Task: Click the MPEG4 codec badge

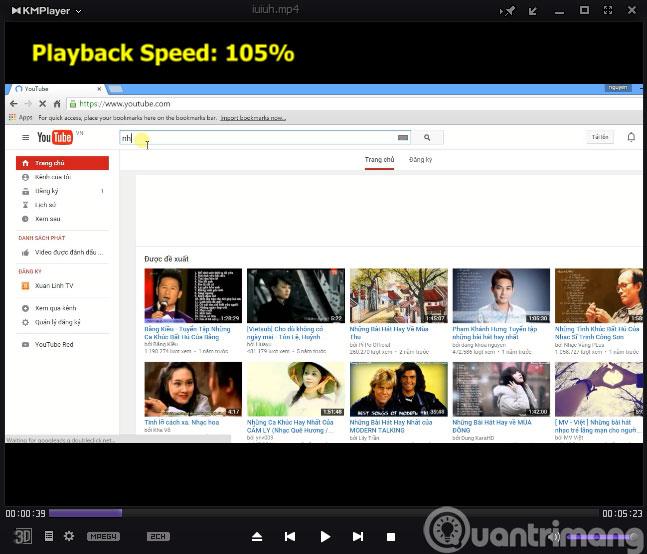Action: click(x=103, y=536)
